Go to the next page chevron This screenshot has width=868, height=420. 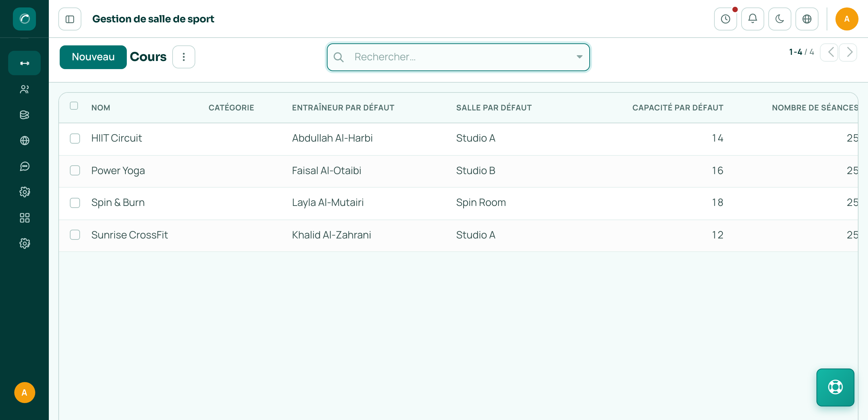coord(849,52)
